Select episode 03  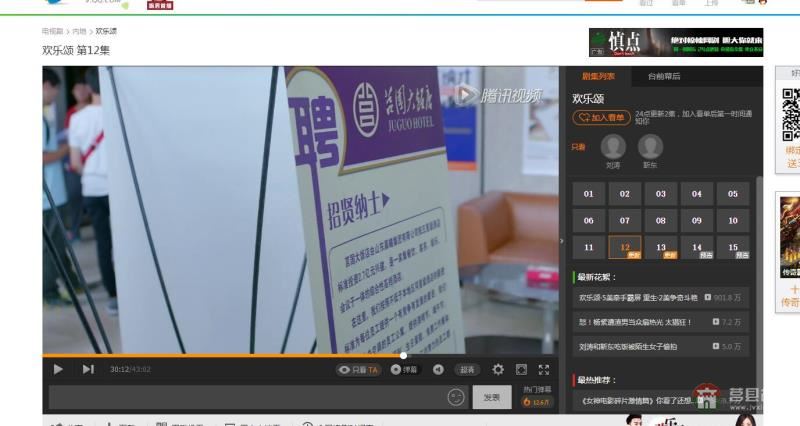[661, 194]
